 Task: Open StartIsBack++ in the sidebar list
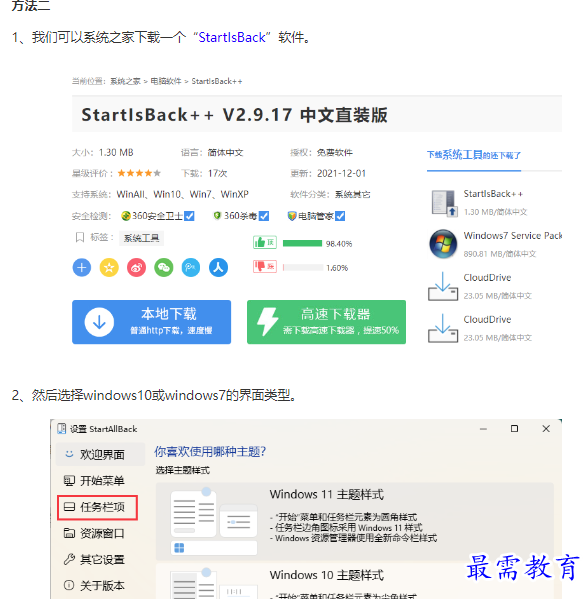click(493, 194)
